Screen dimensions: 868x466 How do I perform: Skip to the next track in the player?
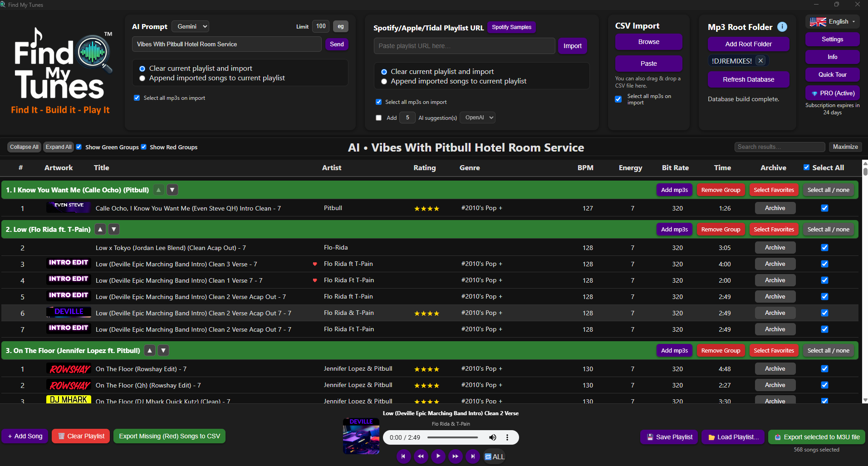coord(472,456)
